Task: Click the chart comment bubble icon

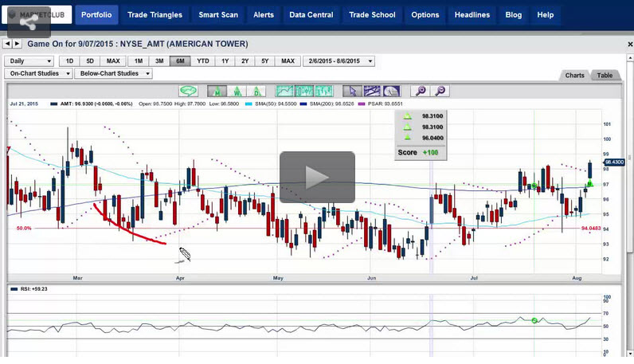Action: point(189,91)
